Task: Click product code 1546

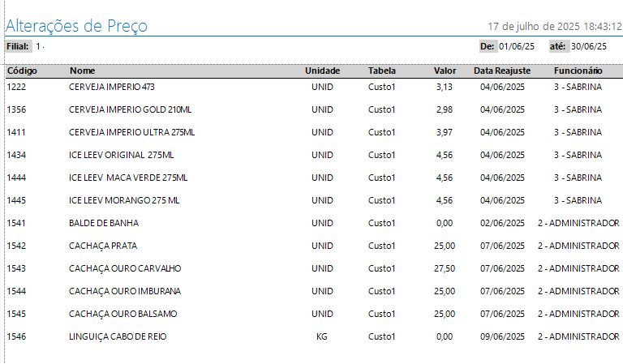Action: 17,336
